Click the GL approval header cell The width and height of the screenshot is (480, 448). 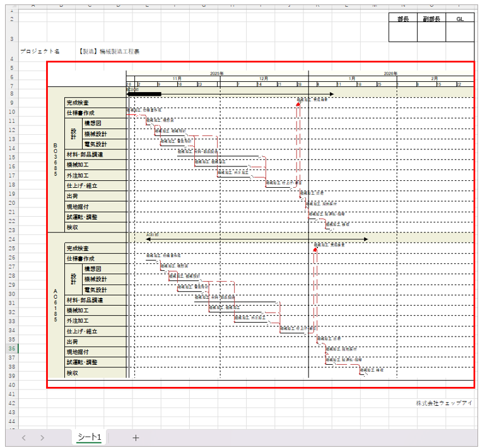click(460, 19)
